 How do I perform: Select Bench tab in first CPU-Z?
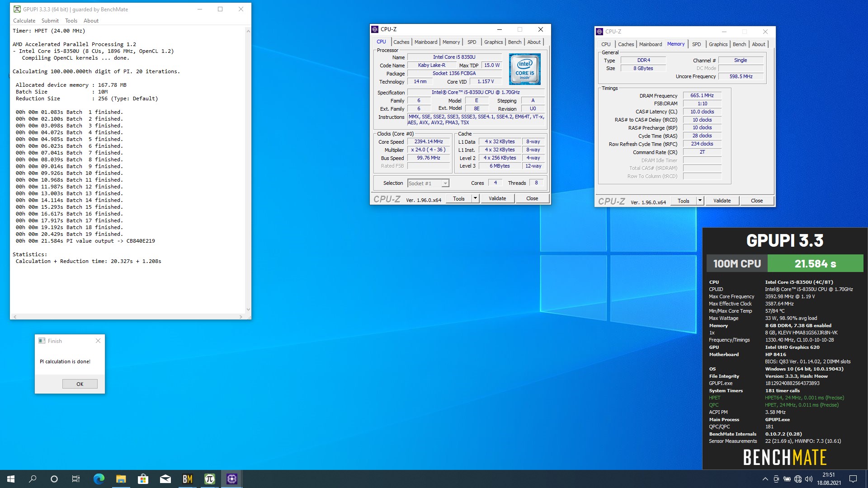click(x=514, y=42)
